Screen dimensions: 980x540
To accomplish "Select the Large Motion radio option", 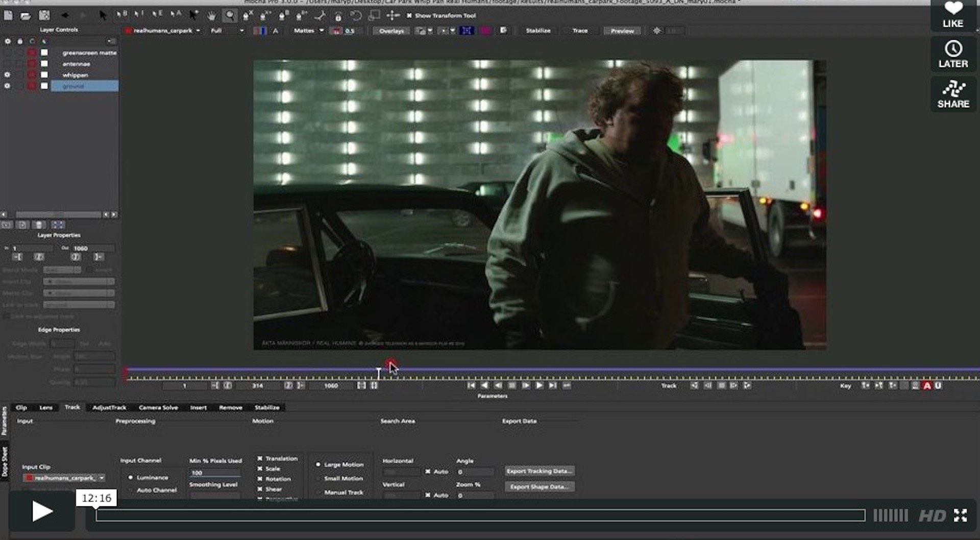I will pos(318,464).
